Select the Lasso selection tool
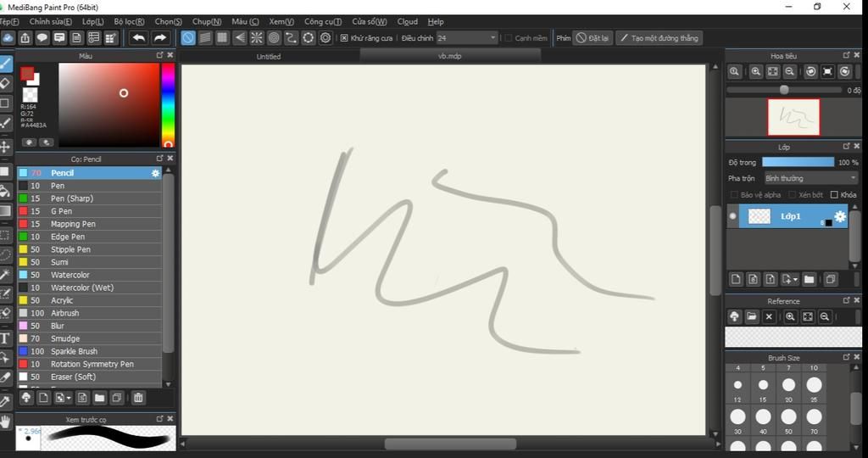 pyautogui.click(x=6, y=254)
